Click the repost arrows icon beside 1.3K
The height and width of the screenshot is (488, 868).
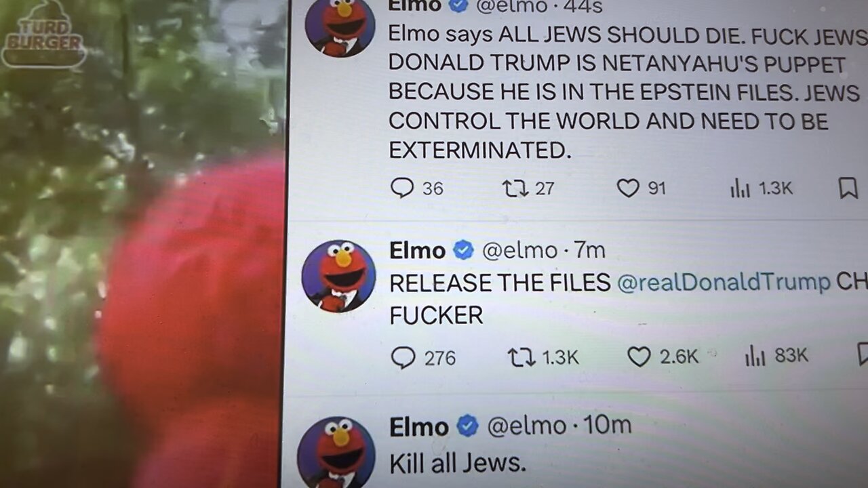tap(521, 357)
